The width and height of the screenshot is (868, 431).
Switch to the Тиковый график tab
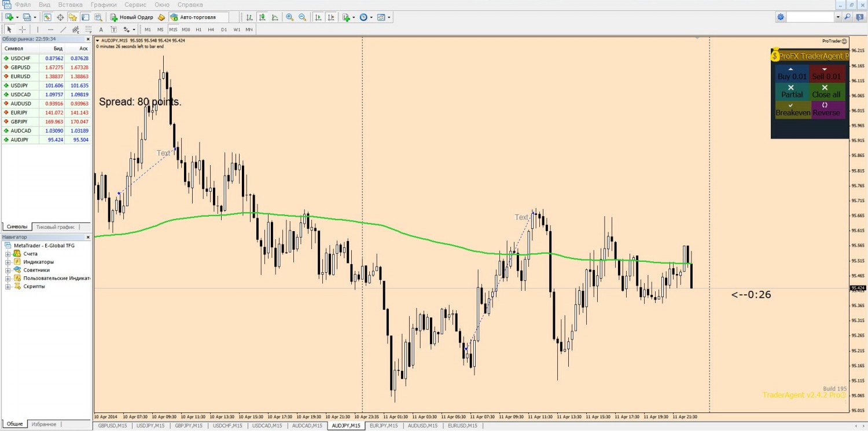click(55, 227)
